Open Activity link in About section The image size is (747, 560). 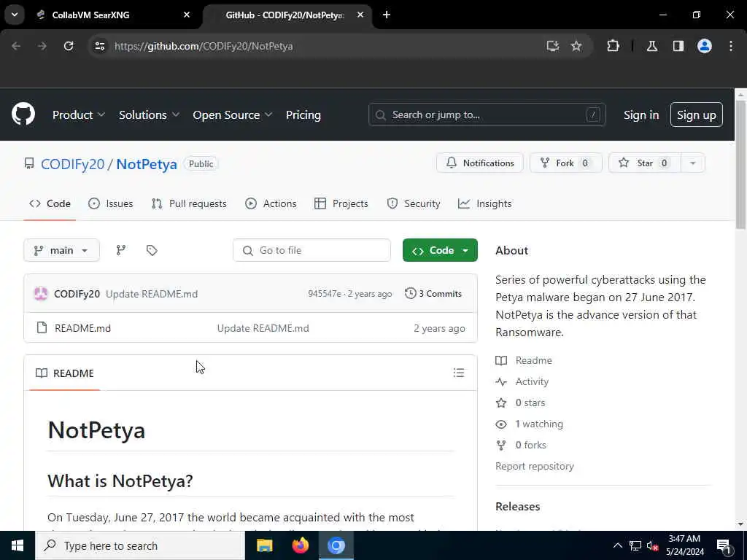pos(532,381)
